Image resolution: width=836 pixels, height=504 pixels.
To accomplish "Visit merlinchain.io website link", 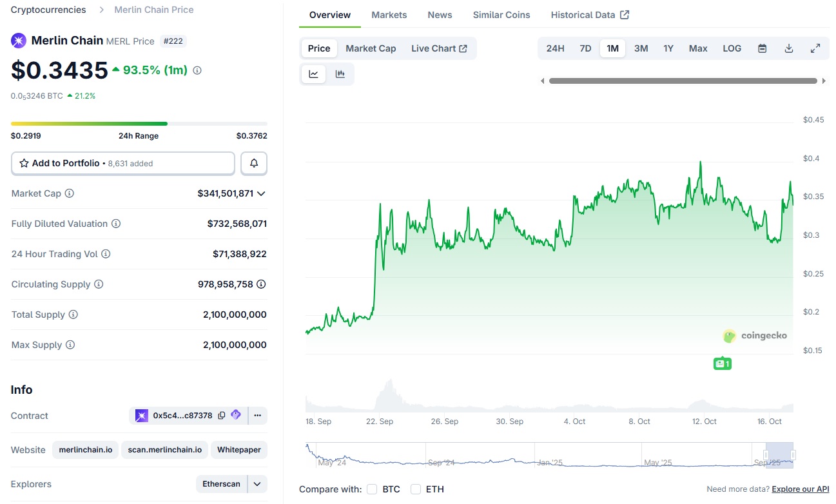I will [86, 450].
